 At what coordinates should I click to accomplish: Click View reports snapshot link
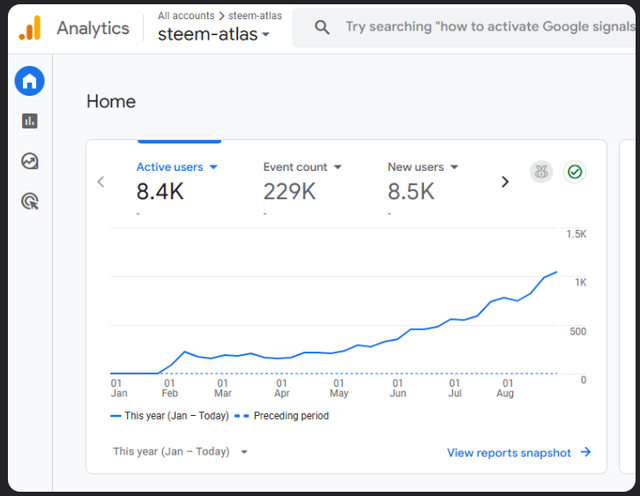[518, 453]
